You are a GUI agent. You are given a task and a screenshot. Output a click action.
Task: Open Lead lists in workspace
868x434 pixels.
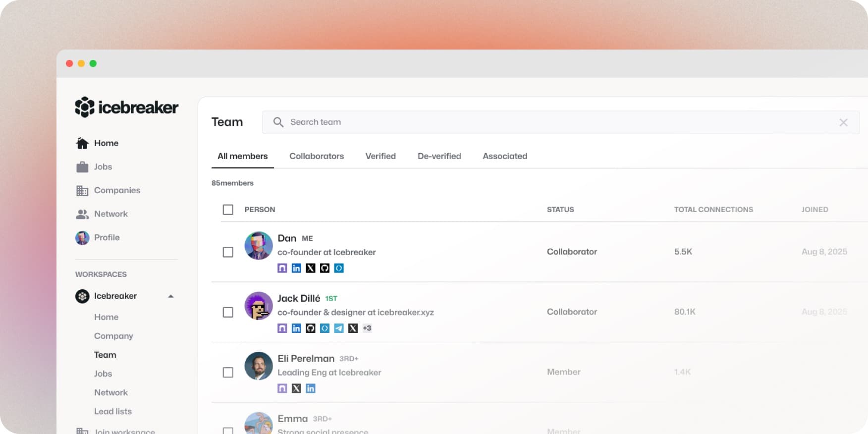(113, 411)
